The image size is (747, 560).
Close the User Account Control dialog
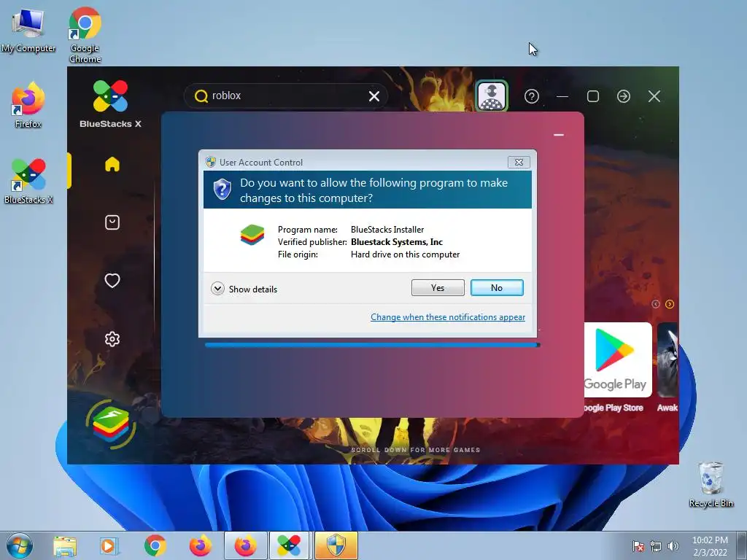519,163
